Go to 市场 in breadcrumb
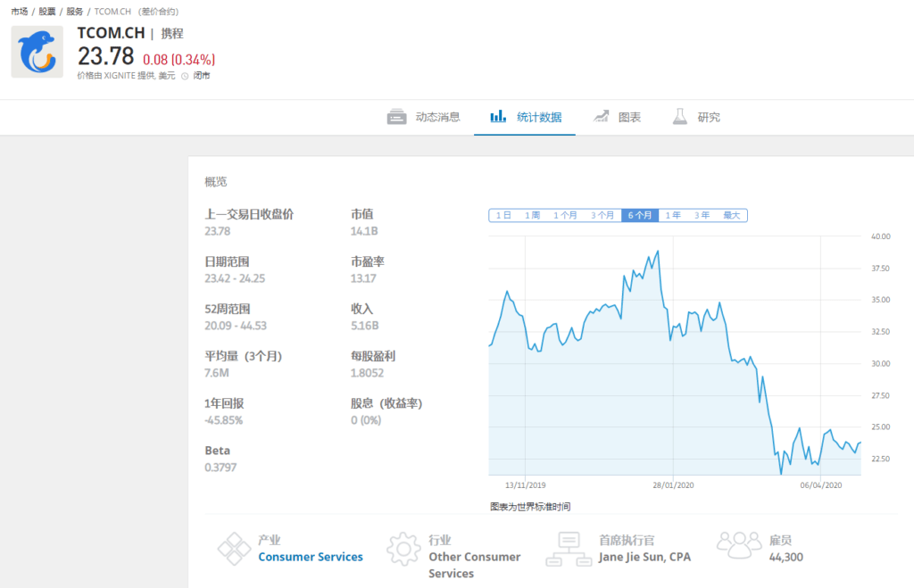Image resolution: width=914 pixels, height=588 pixels. tap(20, 12)
